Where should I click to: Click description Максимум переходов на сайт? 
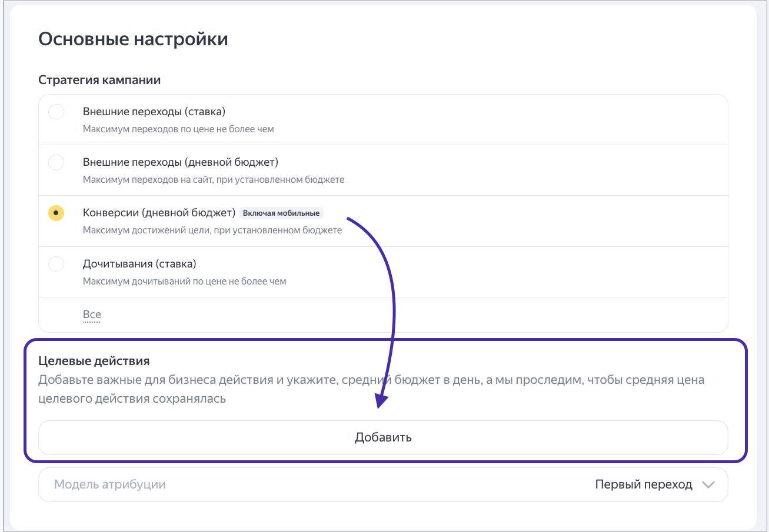tap(214, 179)
